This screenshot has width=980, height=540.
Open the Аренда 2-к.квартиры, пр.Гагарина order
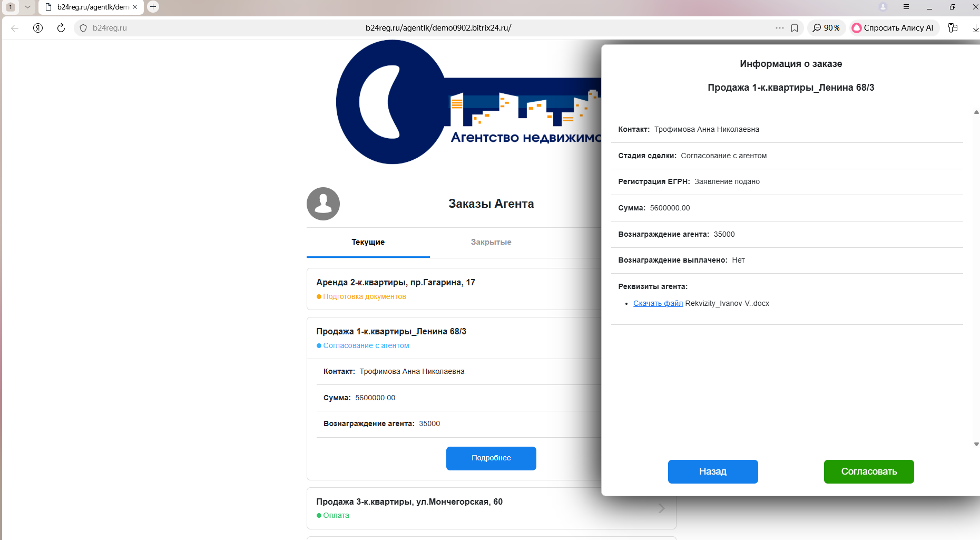[454, 289]
